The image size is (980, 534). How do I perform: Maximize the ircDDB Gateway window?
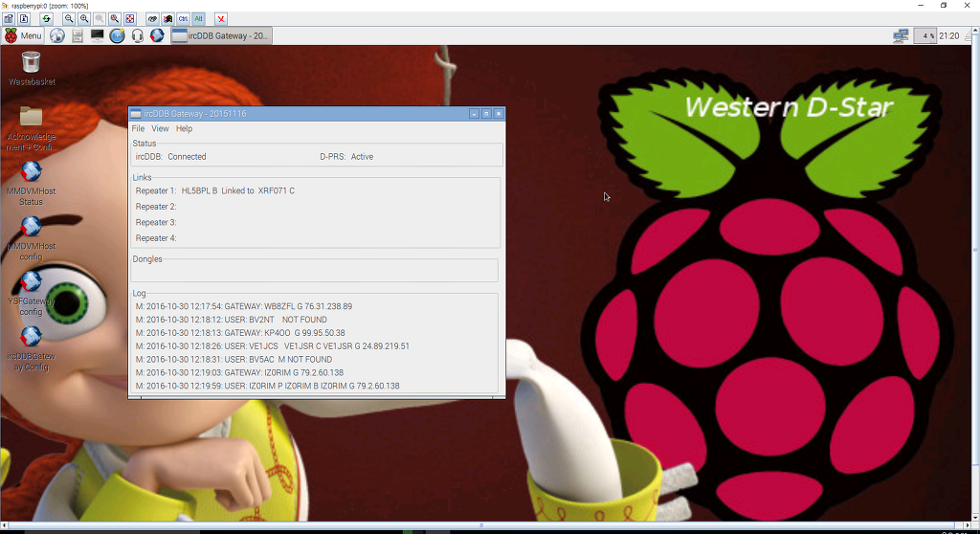coord(486,114)
